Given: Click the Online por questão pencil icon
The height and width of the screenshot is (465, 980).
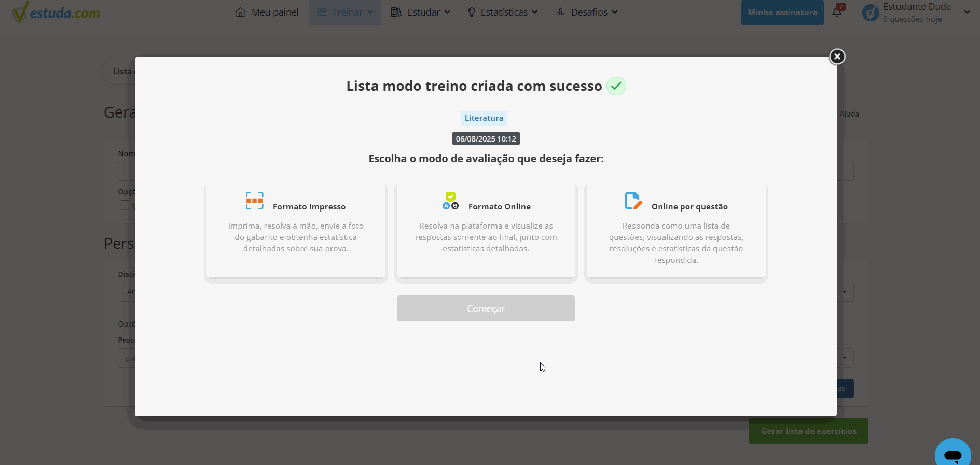Looking at the screenshot, I should click(633, 201).
